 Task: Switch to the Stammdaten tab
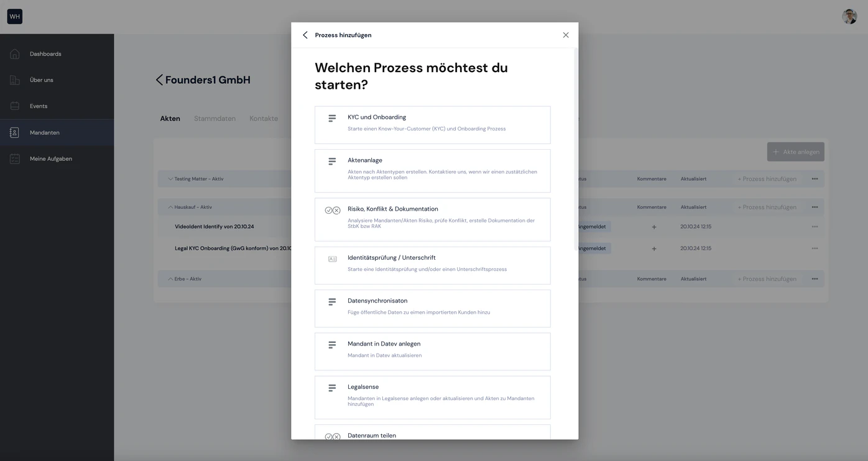[x=215, y=119]
